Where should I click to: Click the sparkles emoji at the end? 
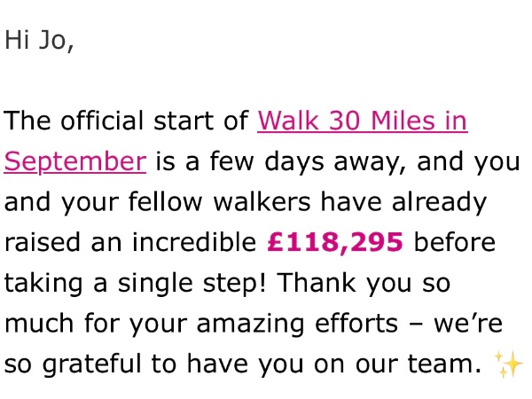509,364
